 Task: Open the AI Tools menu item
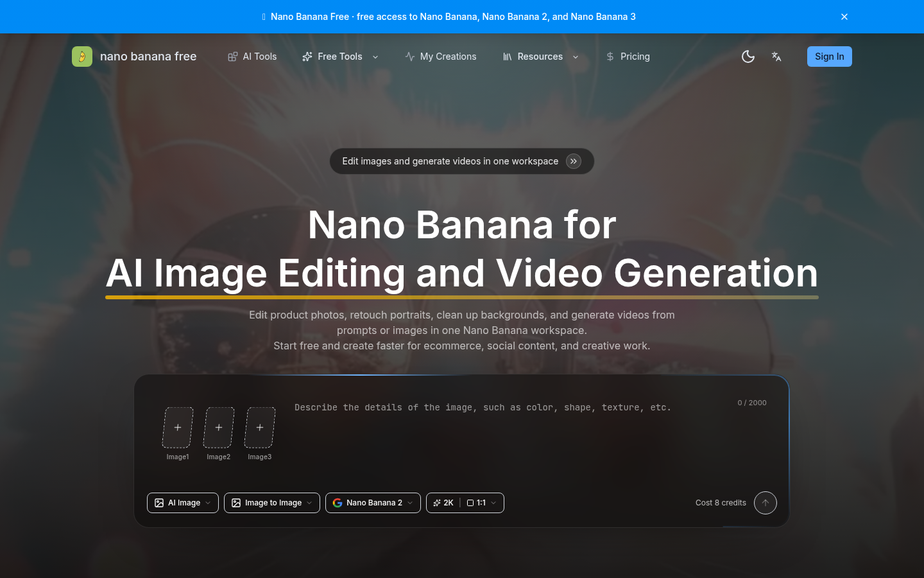[252, 57]
